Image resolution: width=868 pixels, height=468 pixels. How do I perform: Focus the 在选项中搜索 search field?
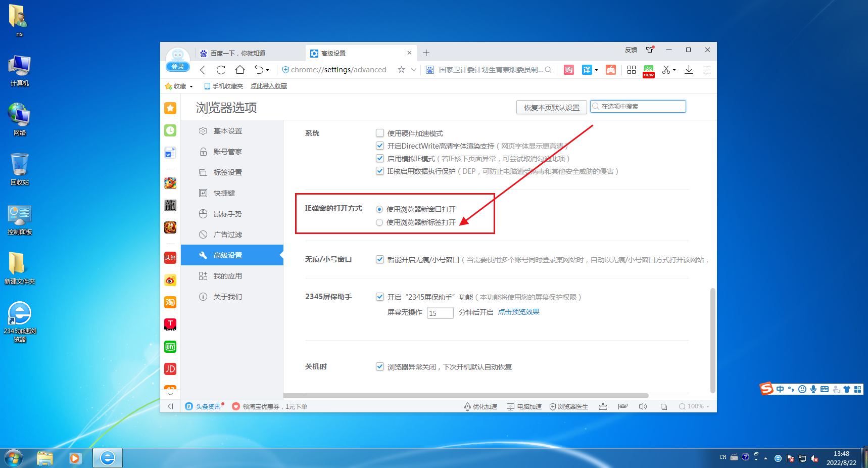coord(638,106)
